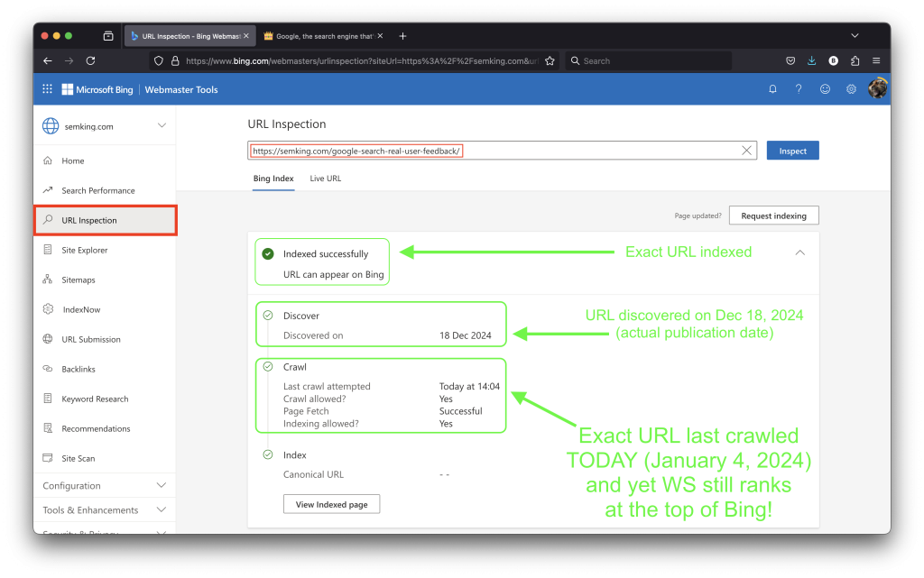Open Firefox View tab overview icon
Screen dimensions: 924x578
(108, 36)
